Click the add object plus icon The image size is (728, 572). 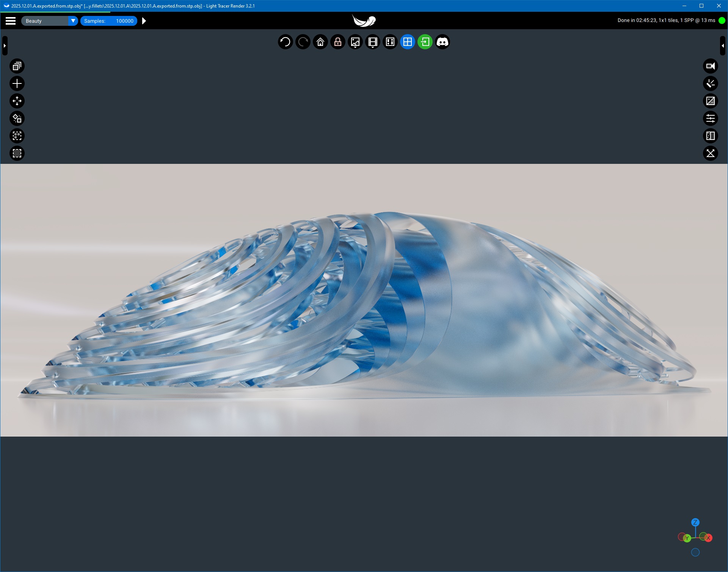point(17,83)
